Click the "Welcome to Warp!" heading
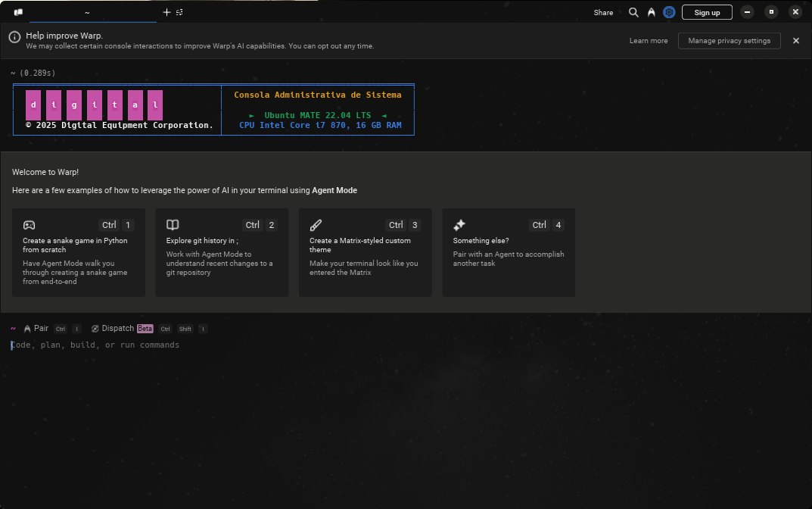This screenshot has height=509, width=812. pyautogui.click(x=45, y=172)
